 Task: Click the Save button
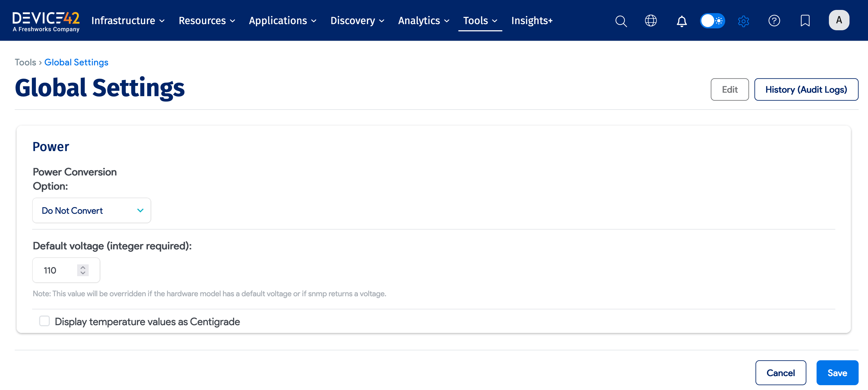(837, 373)
